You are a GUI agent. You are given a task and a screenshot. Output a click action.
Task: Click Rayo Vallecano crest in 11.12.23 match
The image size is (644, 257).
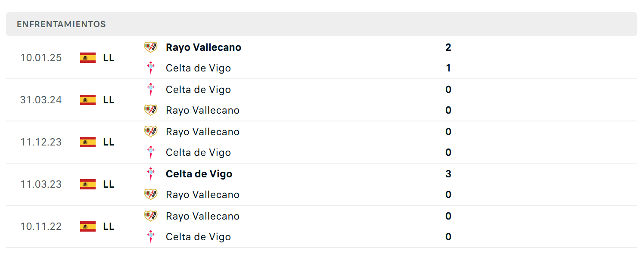pos(151,132)
